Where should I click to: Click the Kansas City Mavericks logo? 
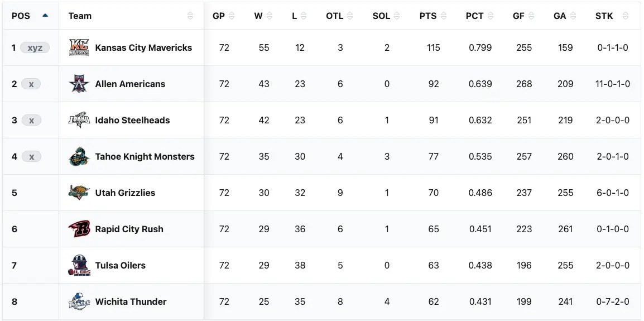(x=79, y=48)
